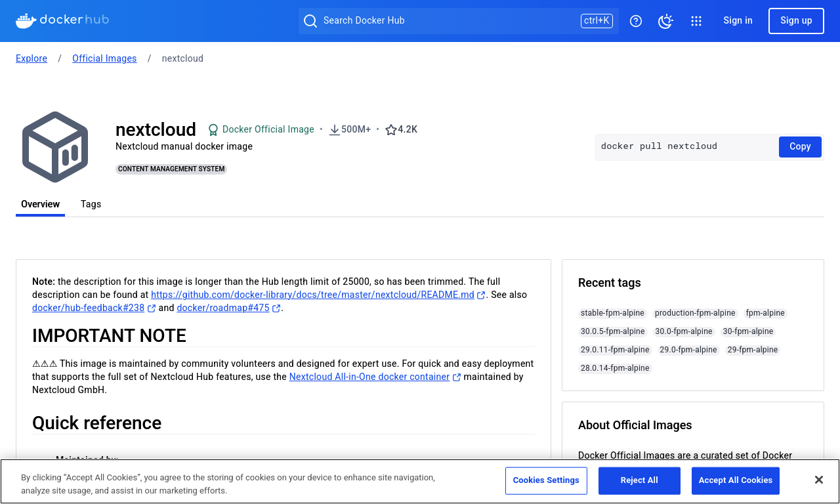The height and width of the screenshot is (504, 840).
Task: Open the apps grid menu icon
Action: coord(696,21)
